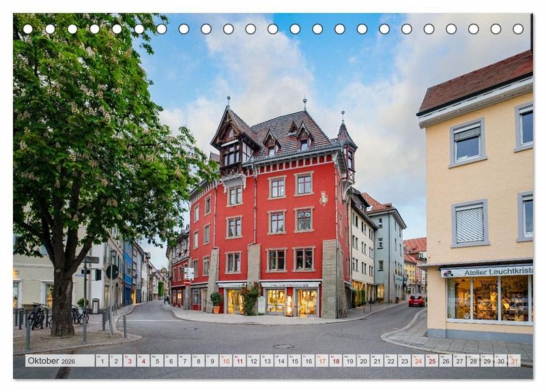Screen dimensions: 546x392
Task: Choose day 11 on the calendar
Action: (x=239, y=361)
